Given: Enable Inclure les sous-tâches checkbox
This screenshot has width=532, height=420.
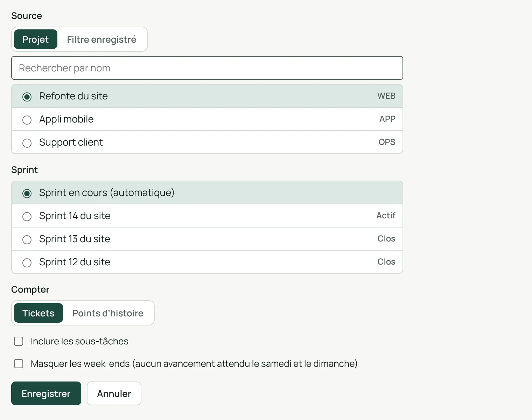Looking at the screenshot, I should click(x=19, y=341).
